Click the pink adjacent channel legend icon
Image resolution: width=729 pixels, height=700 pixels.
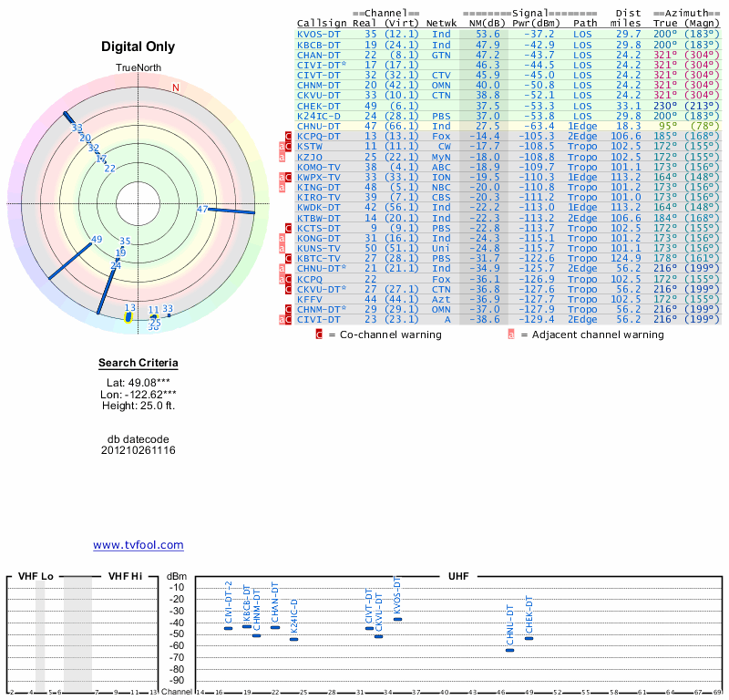(x=511, y=335)
